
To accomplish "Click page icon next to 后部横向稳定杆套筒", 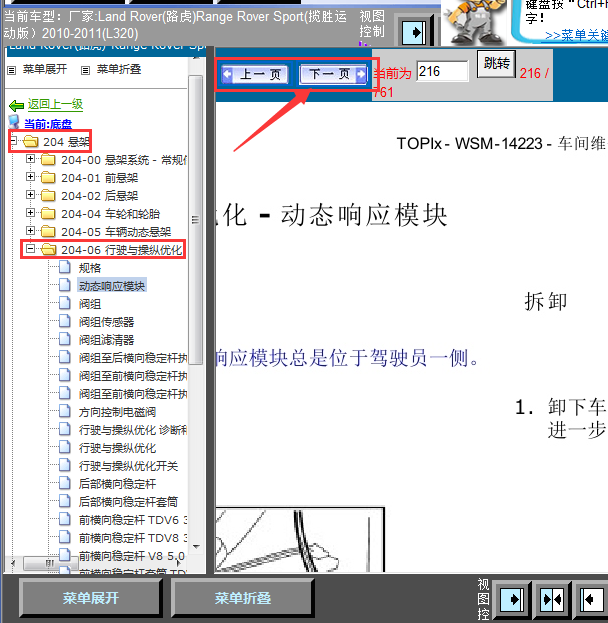I will (64, 501).
